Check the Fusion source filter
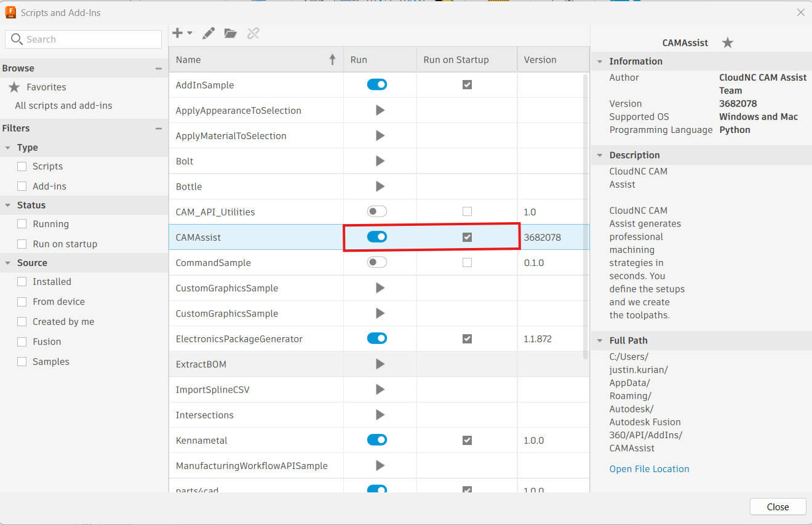Image resolution: width=812 pixels, height=525 pixels. pos(22,342)
